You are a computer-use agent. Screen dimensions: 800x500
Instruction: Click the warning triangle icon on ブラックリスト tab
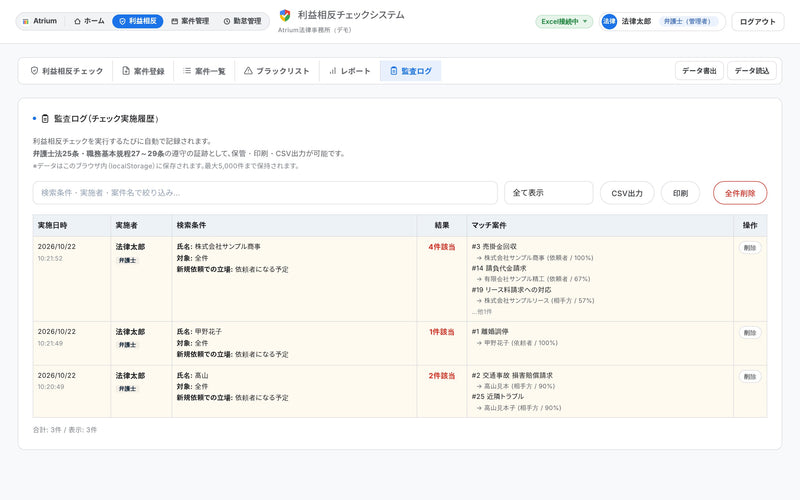[248, 71]
